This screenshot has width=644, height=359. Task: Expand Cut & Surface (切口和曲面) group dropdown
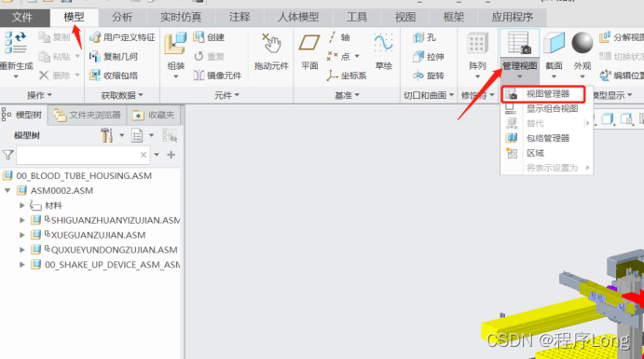tap(429, 95)
